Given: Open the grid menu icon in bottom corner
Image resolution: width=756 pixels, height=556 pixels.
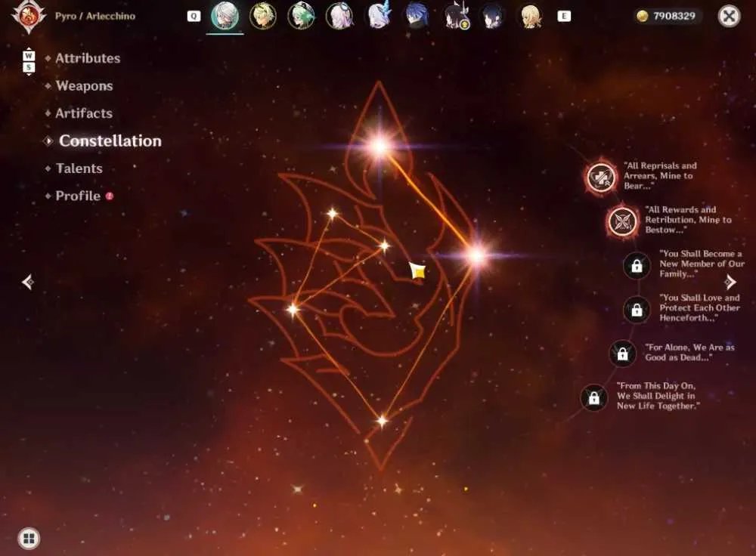Looking at the screenshot, I should 29,538.
